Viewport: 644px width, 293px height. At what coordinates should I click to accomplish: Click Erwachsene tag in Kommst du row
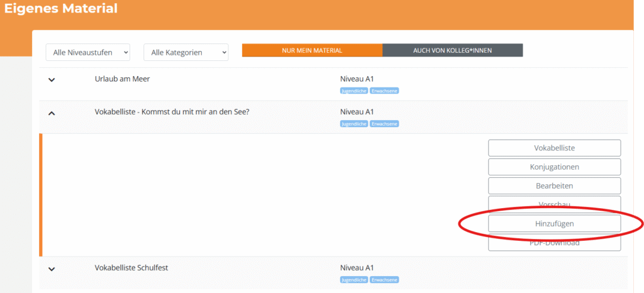coord(384,124)
